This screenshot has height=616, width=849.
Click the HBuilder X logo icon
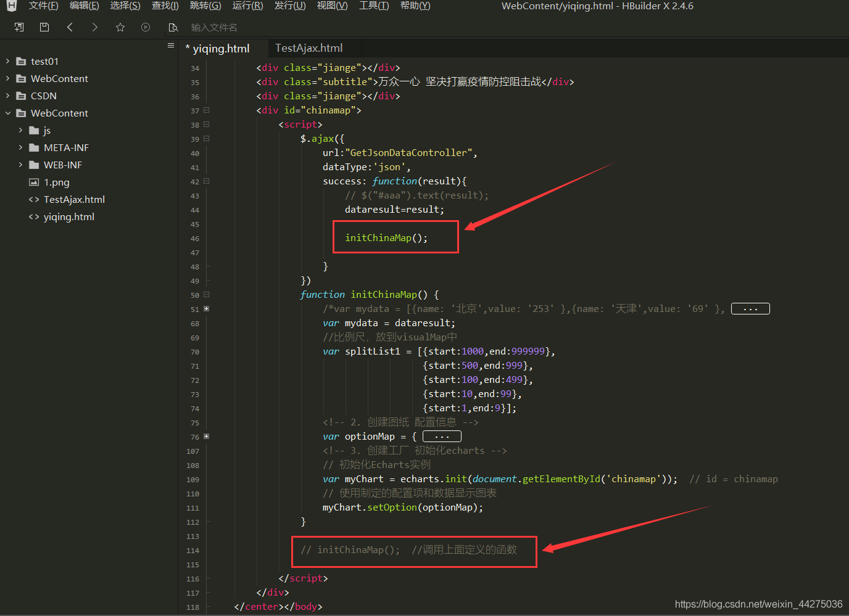click(11, 6)
